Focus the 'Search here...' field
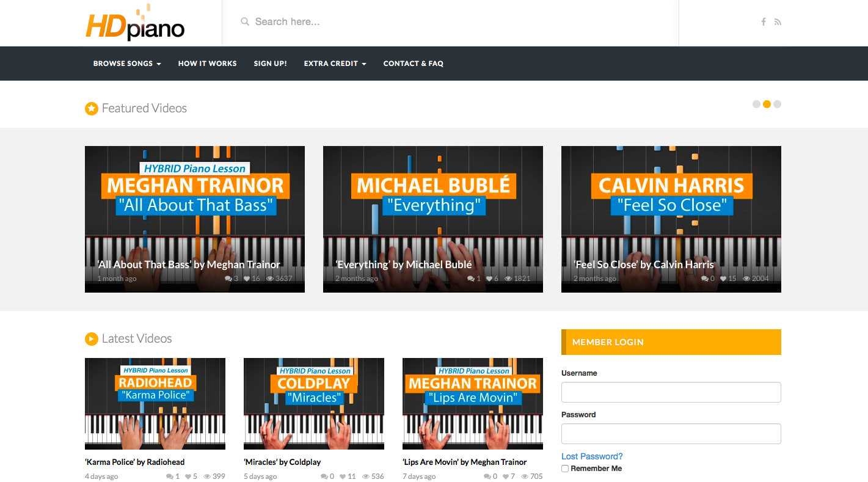The image size is (868, 482). (x=450, y=22)
